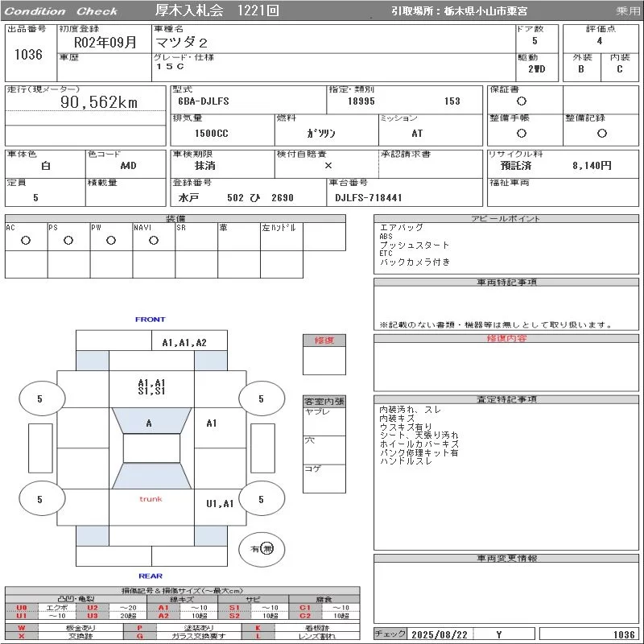Select the check date "2025/08/22"

[439, 634]
